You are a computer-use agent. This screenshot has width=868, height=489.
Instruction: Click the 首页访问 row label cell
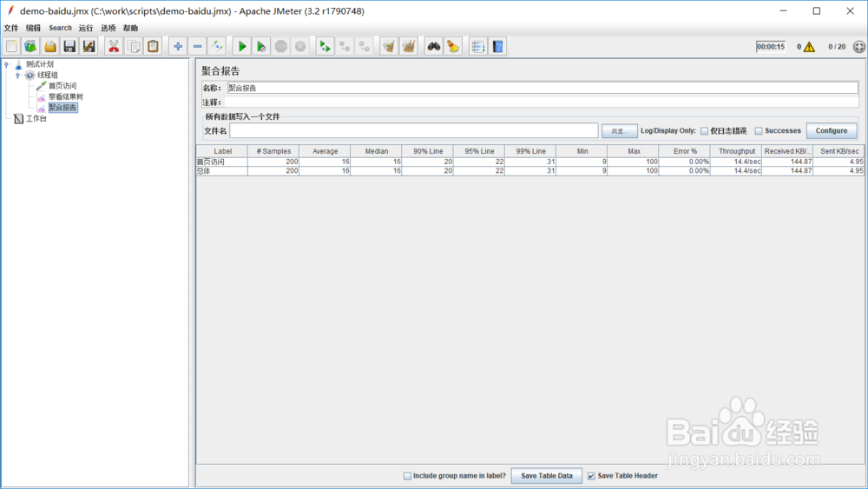(x=222, y=162)
